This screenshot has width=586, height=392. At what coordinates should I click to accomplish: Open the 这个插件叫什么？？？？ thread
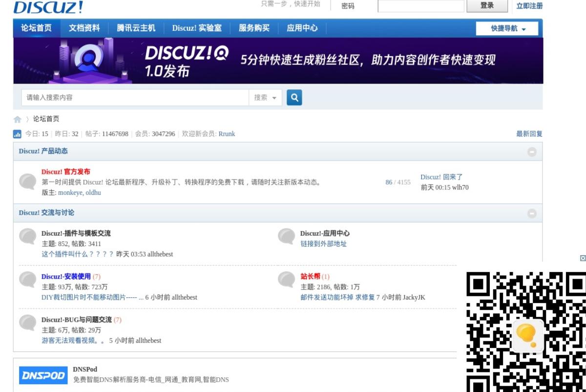[78, 254]
